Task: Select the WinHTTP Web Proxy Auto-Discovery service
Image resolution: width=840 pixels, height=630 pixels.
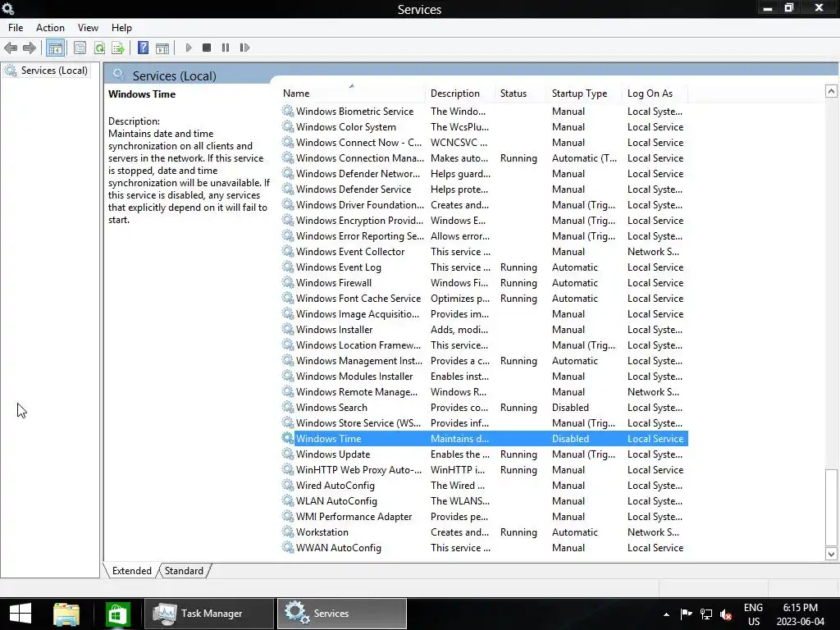Action: [484, 470]
